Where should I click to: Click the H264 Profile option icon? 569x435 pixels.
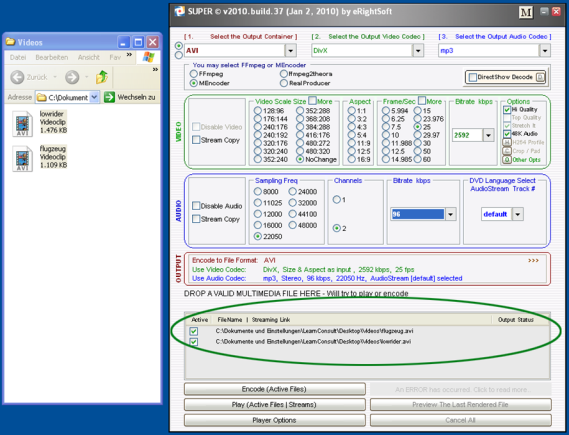click(507, 142)
